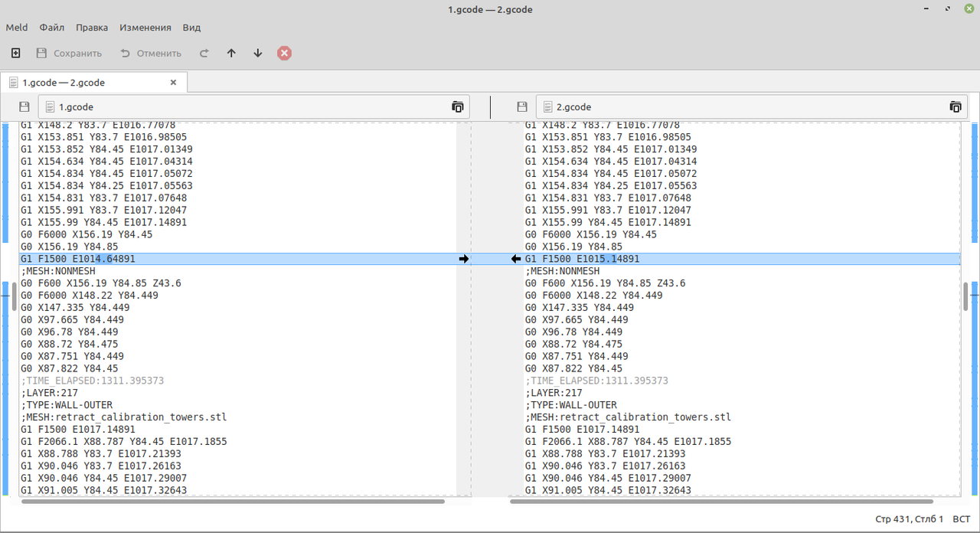980x533 pixels.
Task: Open the Meld menu
Action: (17, 27)
